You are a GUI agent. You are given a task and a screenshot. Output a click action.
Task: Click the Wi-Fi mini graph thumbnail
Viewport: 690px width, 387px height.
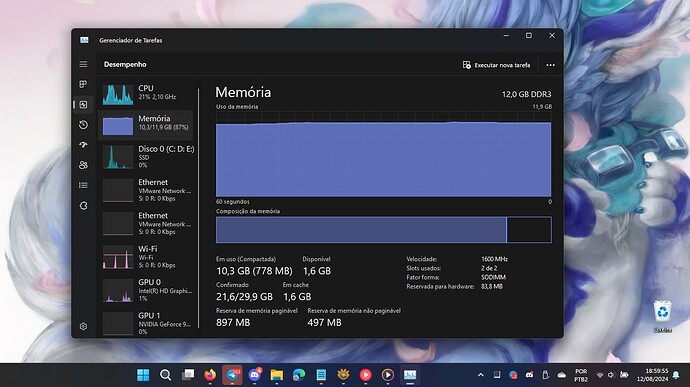pyautogui.click(x=118, y=258)
